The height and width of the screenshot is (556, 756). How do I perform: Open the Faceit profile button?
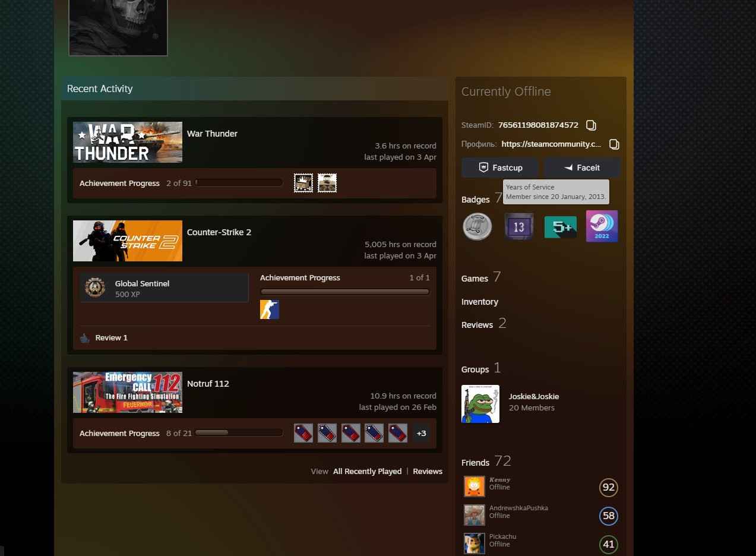tap(582, 168)
